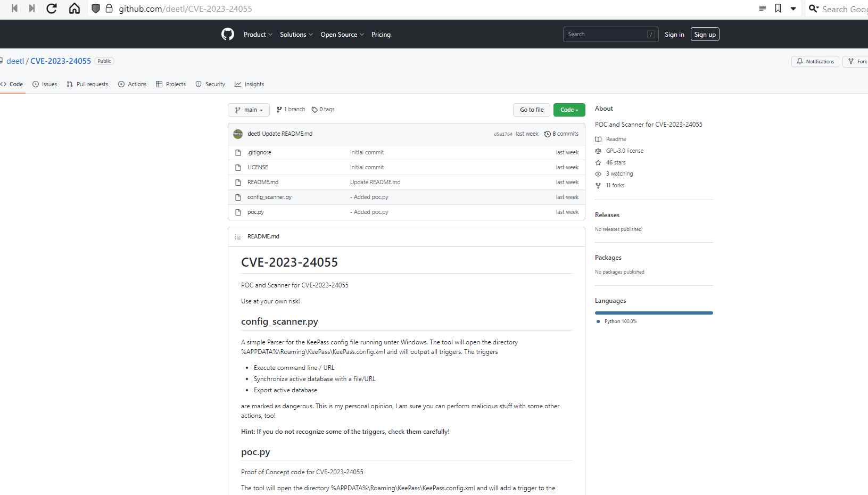Open the Pull requests tab
868x495 pixels.
[87, 84]
